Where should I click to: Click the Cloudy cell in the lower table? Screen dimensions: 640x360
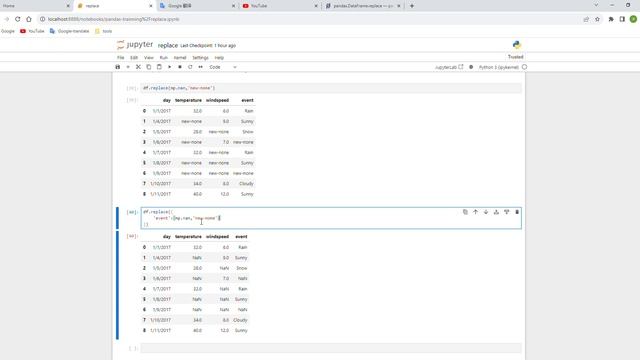240,320
